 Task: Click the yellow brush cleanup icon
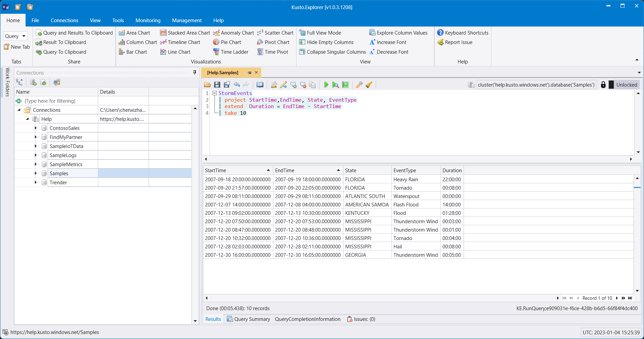(x=369, y=85)
